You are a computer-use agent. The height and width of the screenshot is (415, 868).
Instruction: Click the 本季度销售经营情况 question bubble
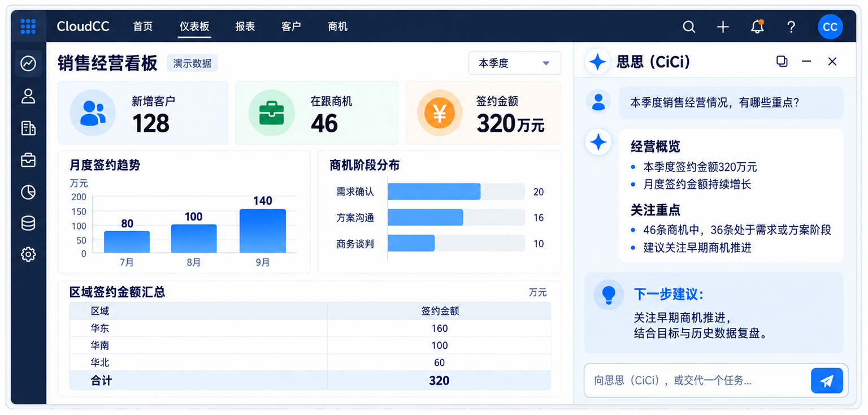(731, 102)
